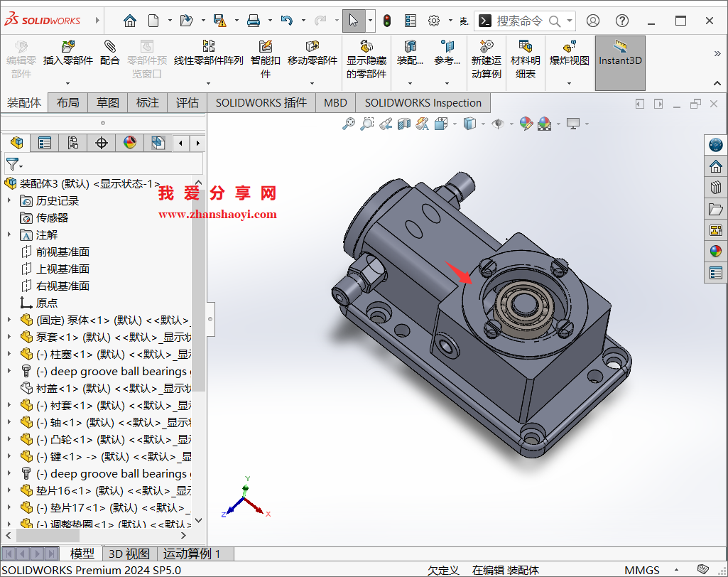This screenshot has height=577, width=728.
Task: Select the 装配体 CommandManager tab
Action: [24, 102]
